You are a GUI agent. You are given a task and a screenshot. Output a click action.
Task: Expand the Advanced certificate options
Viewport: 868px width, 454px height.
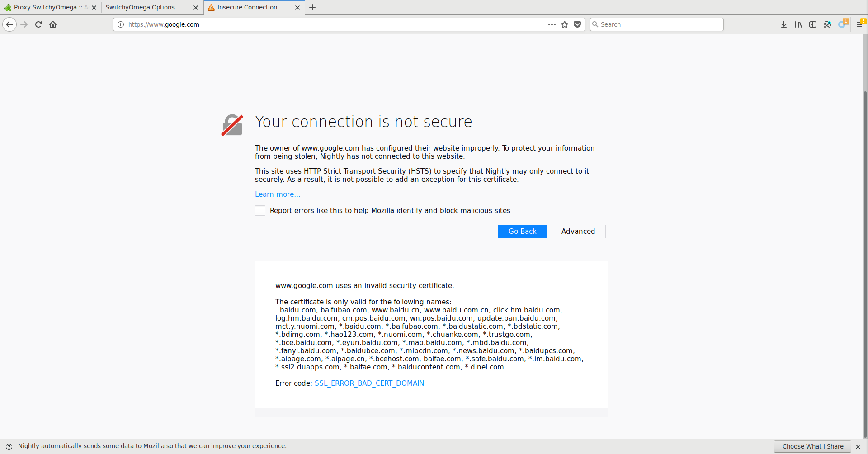[x=578, y=231]
